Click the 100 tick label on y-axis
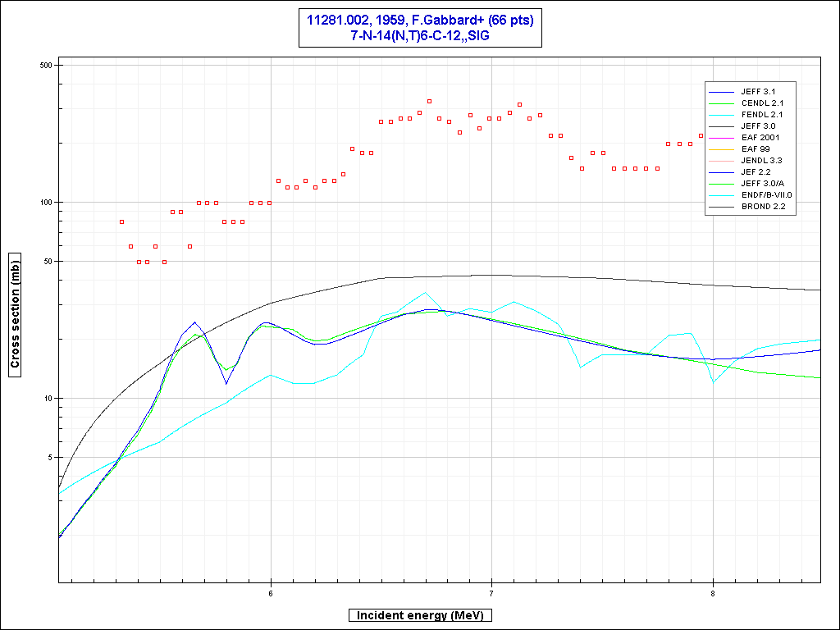The height and width of the screenshot is (630, 840). tap(46, 203)
